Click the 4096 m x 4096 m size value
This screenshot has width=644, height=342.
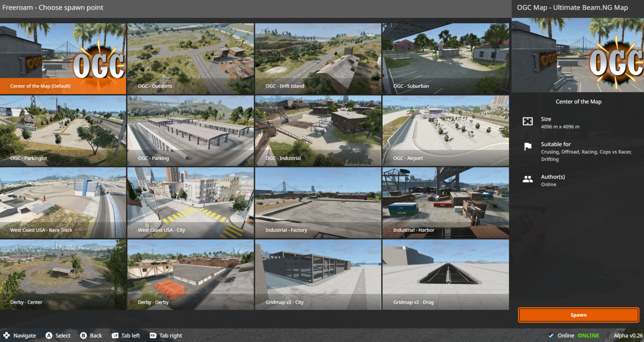[560, 127]
